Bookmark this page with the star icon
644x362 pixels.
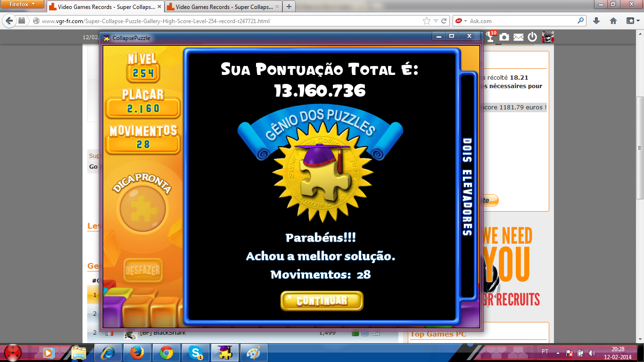pos(427,21)
